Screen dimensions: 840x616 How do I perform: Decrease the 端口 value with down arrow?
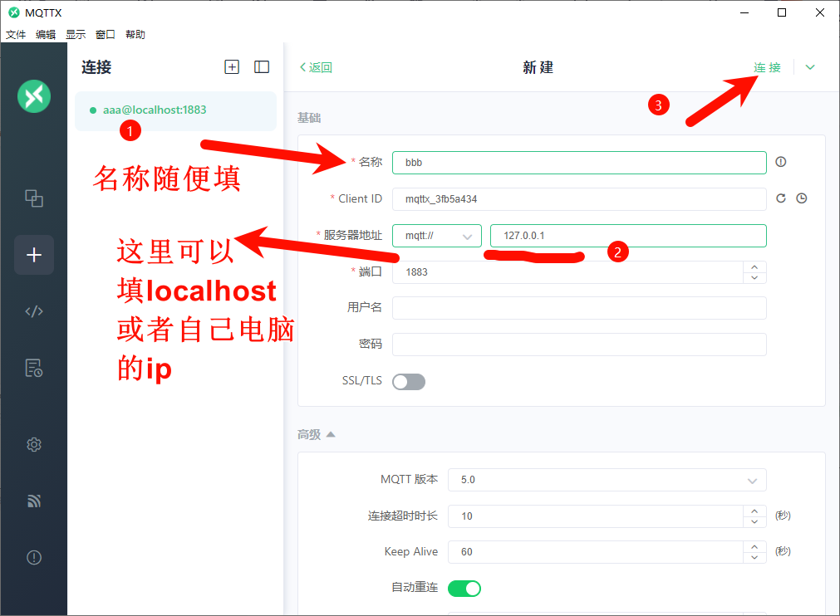click(x=754, y=278)
